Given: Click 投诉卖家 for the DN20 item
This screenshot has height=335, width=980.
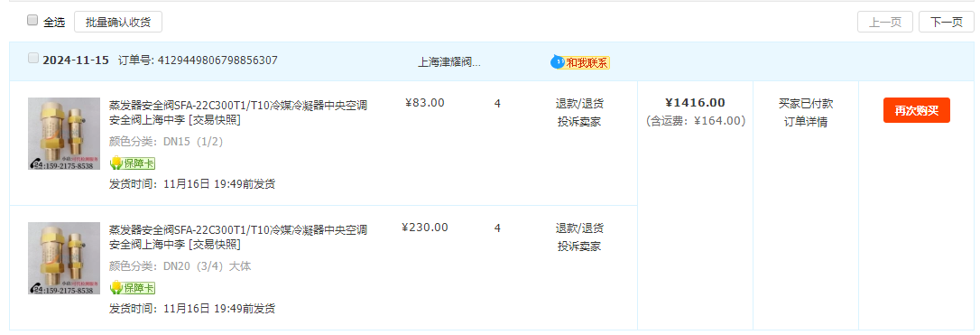Looking at the screenshot, I should pyautogui.click(x=579, y=247).
